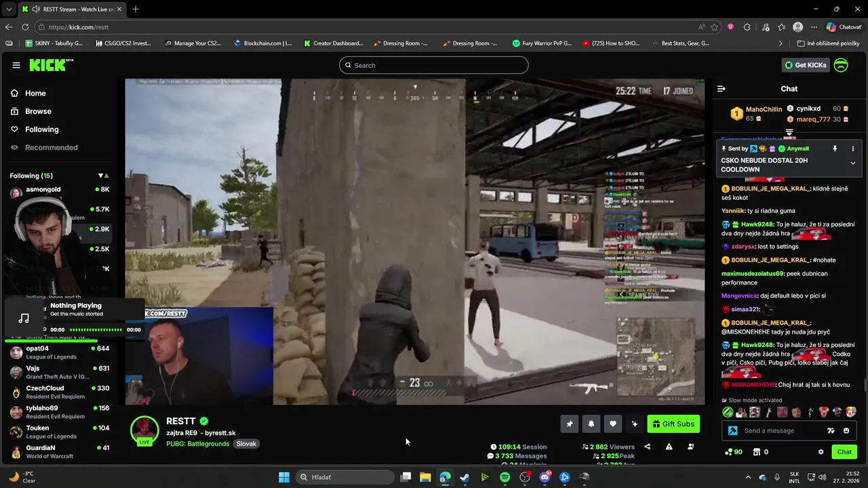Click the Gift Subs button
This screenshot has width=868, height=488.
click(673, 424)
